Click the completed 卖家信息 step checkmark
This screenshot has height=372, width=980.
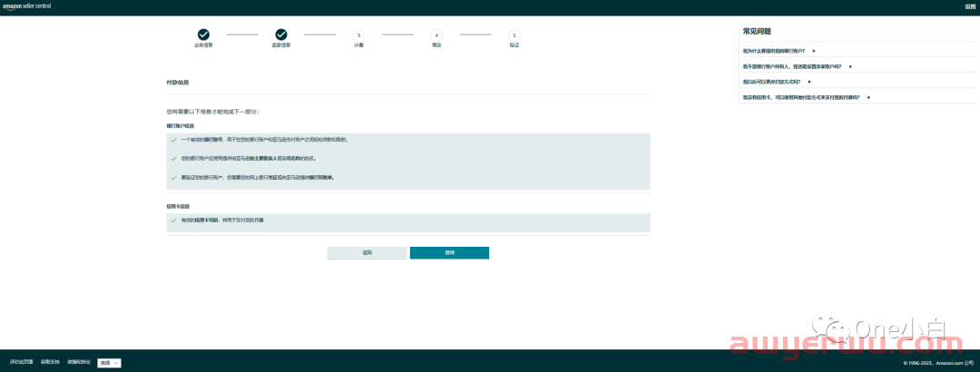click(281, 34)
